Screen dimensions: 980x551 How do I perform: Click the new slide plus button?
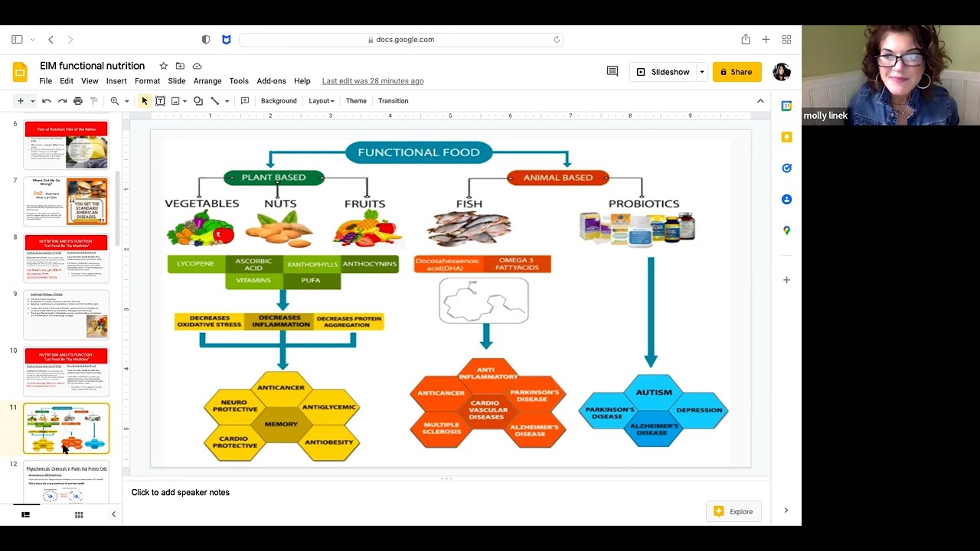[x=21, y=101]
